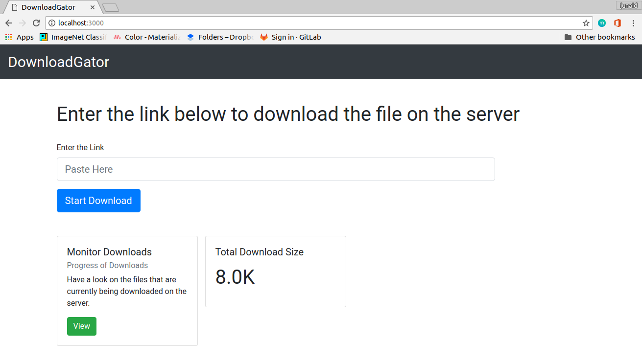The width and height of the screenshot is (642, 364).
Task: Open the ImageNet Classif bookmark
Action: coord(73,37)
